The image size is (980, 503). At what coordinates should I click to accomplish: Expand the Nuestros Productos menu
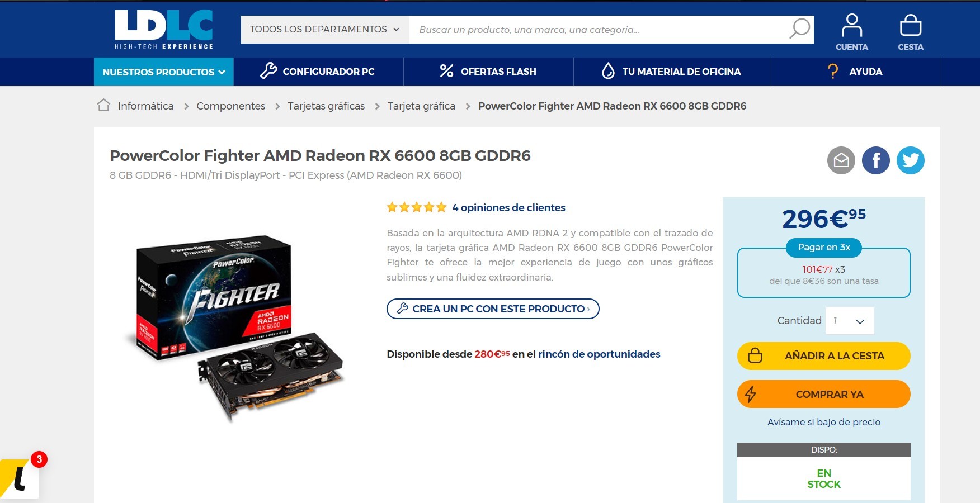[x=163, y=72]
